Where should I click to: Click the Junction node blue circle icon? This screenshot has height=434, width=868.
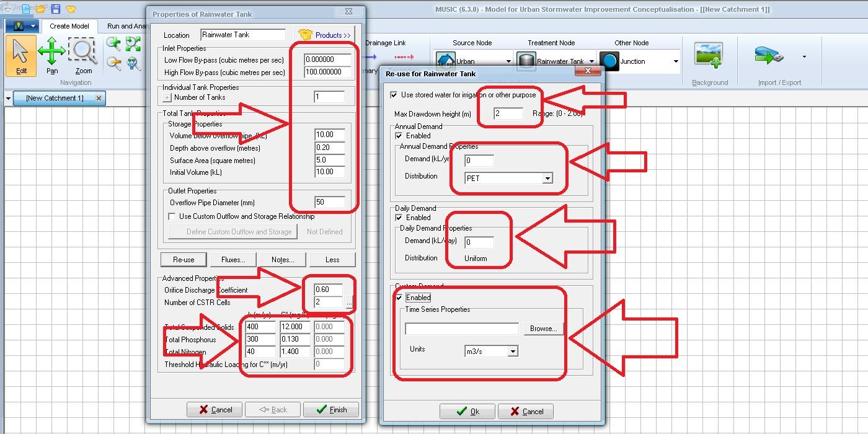tap(609, 61)
